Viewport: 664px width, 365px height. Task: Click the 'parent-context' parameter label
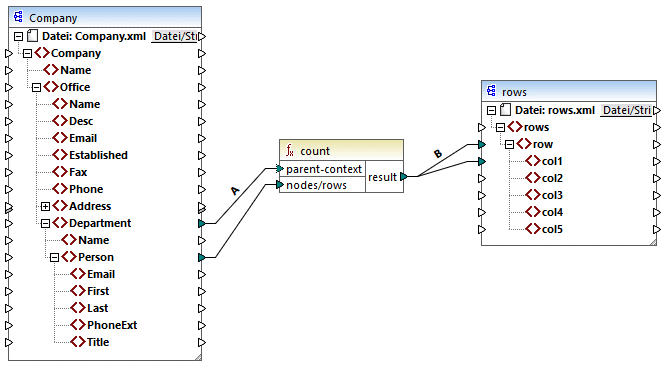[324, 169]
